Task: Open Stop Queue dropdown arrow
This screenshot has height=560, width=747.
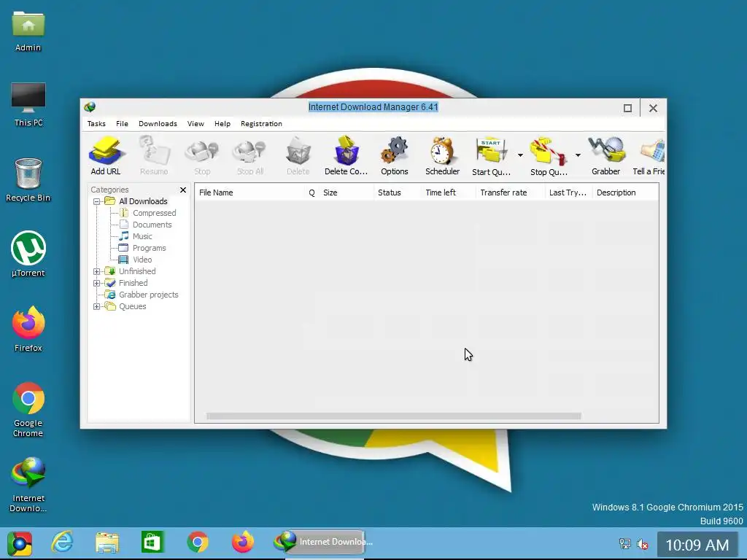Action: coord(578,155)
